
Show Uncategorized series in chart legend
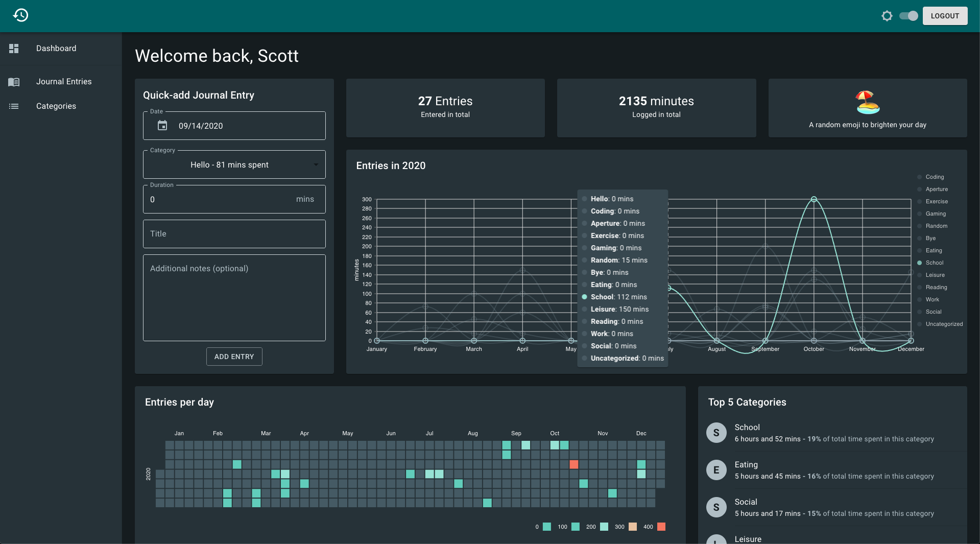[940, 324]
